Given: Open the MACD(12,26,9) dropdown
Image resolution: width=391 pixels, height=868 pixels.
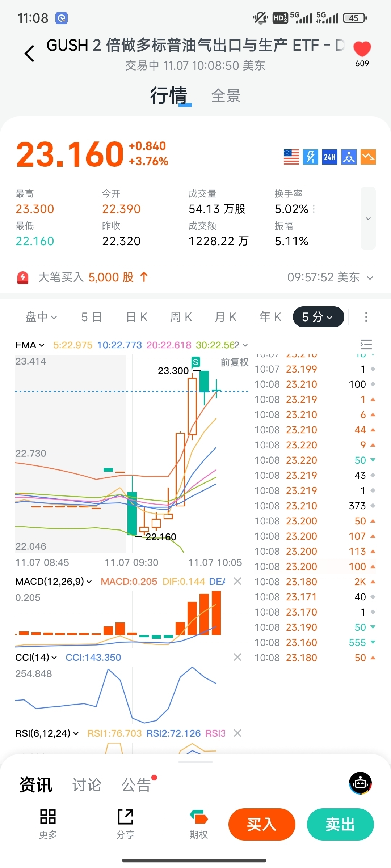Looking at the screenshot, I should (53, 581).
